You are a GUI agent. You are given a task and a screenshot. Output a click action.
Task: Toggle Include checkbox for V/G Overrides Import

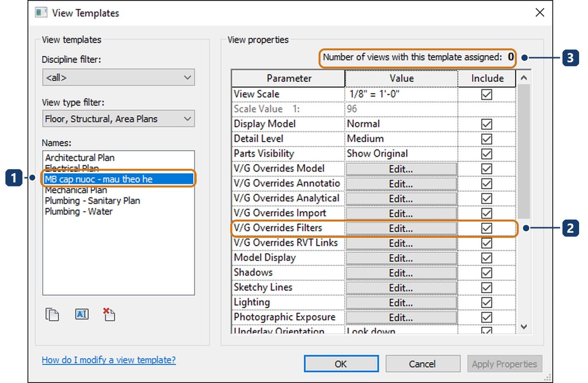pyautogui.click(x=487, y=213)
